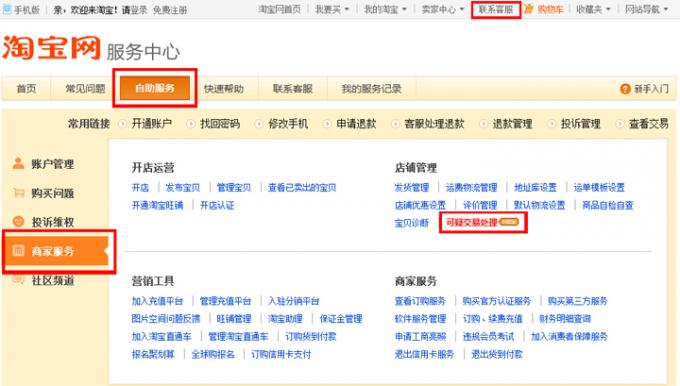Image resolution: width=680 pixels, height=386 pixels.
Task: Click the 淘宝网 logo
Action: (x=51, y=48)
